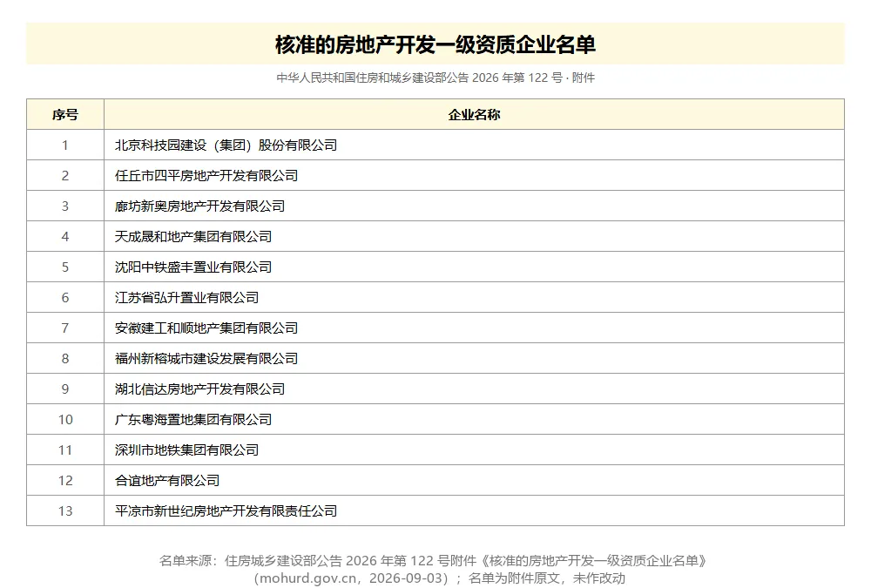Click serial number 6 cell

(65, 298)
